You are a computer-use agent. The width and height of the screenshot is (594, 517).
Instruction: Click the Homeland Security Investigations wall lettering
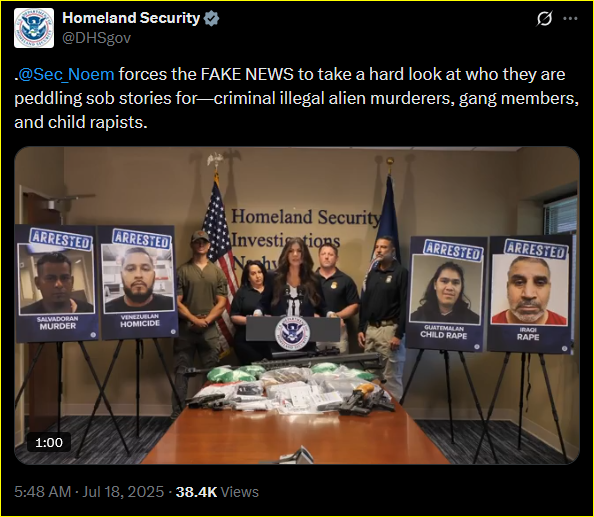click(305, 229)
